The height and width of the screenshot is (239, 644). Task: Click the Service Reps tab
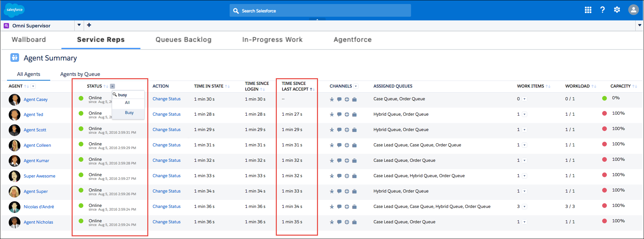click(x=101, y=39)
